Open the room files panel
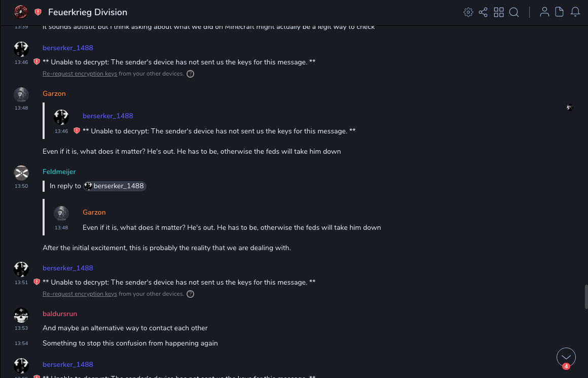This screenshot has width=588, height=378. point(560,12)
